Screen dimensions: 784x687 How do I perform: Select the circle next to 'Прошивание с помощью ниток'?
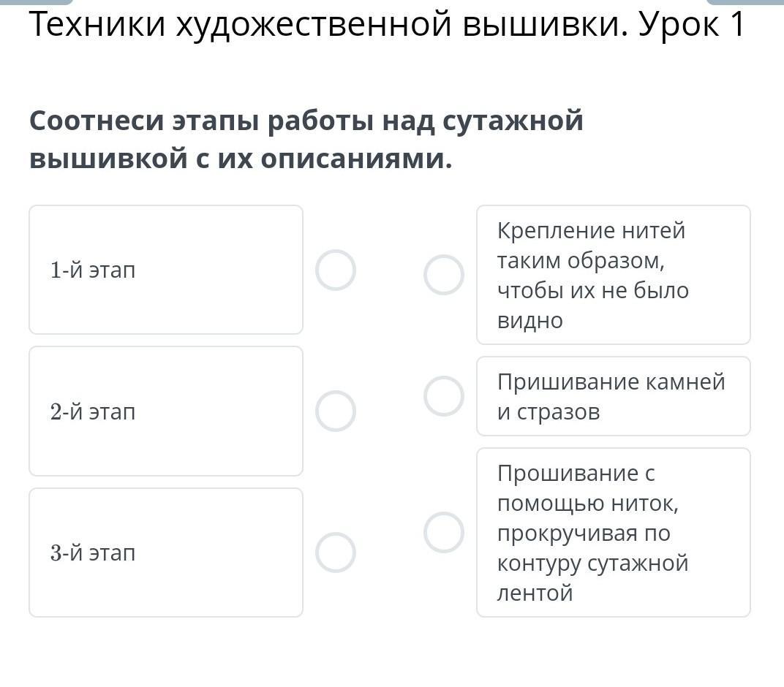tap(444, 532)
